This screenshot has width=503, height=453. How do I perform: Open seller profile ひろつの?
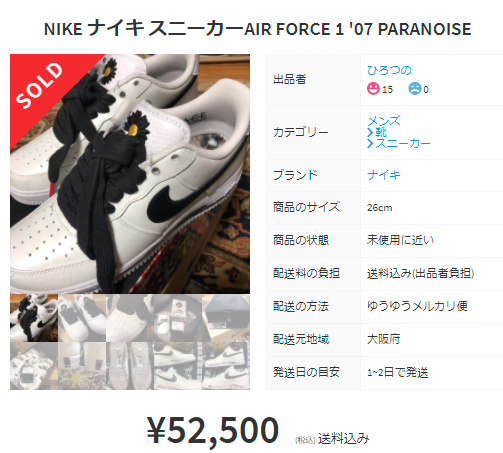[x=389, y=70]
